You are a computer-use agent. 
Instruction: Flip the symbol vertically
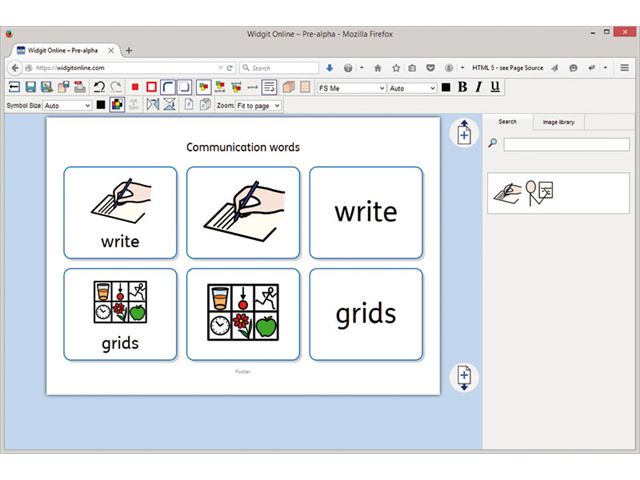(169, 105)
